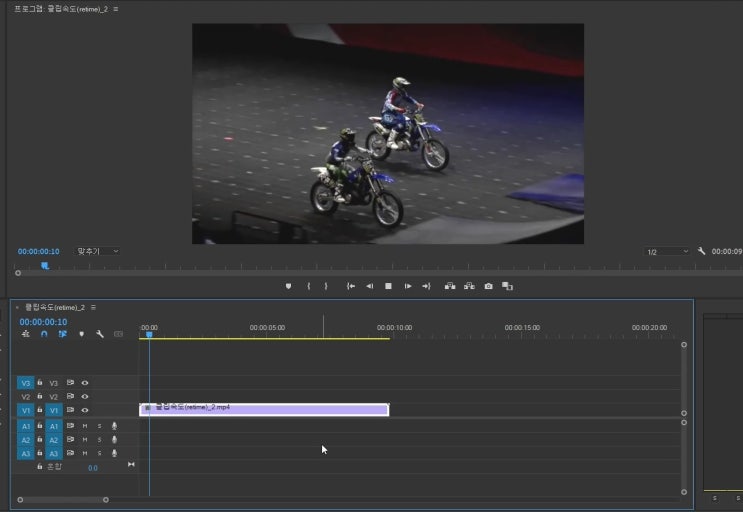The width and height of the screenshot is (743, 512).
Task: Click the timeline playhead timecode field
Action: [x=43, y=322]
